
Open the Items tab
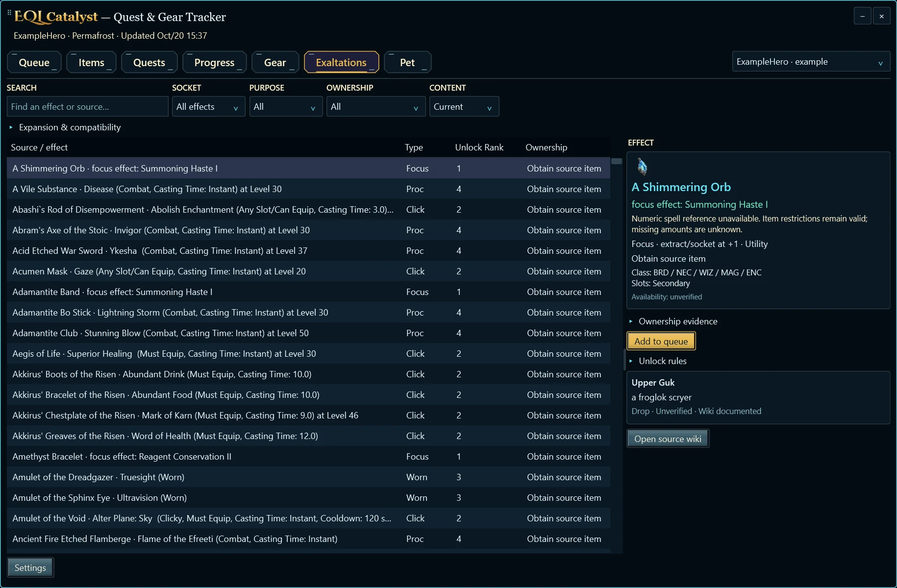91,62
